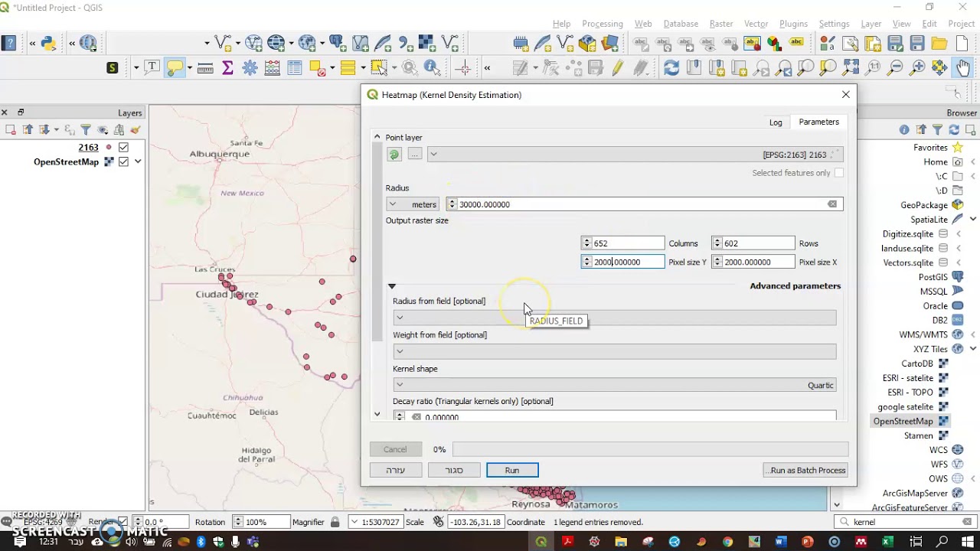Open the Raster menu
The height and width of the screenshot is (551, 980).
(720, 24)
